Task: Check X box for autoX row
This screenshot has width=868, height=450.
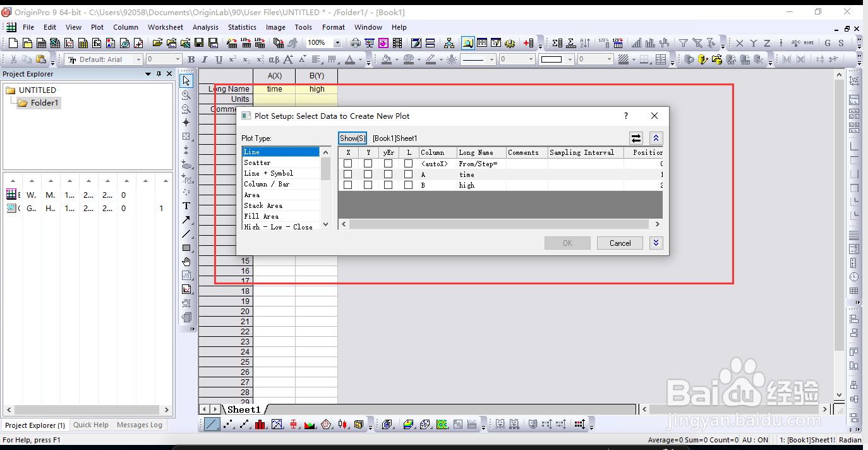Action: click(x=347, y=164)
